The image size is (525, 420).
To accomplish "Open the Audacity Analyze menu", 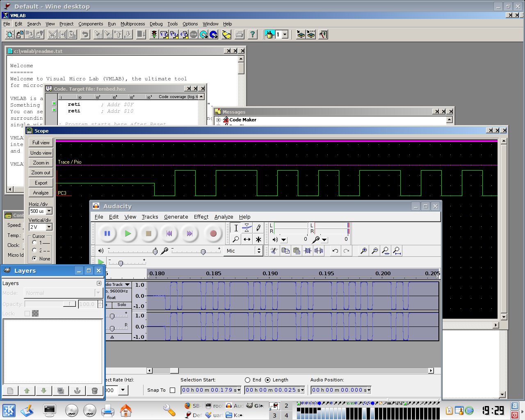I will (224, 217).
